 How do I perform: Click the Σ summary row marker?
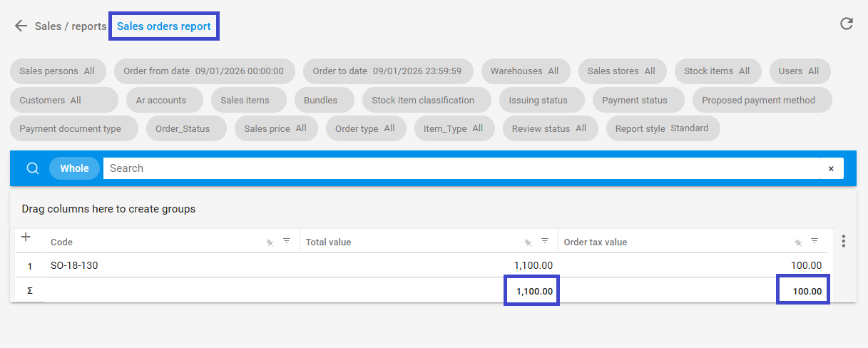click(x=30, y=291)
